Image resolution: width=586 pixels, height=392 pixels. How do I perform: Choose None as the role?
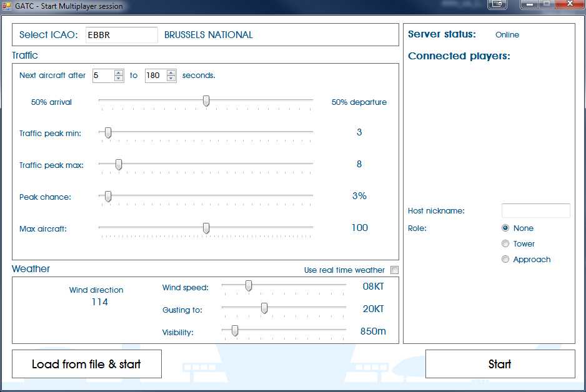pos(505,228)
